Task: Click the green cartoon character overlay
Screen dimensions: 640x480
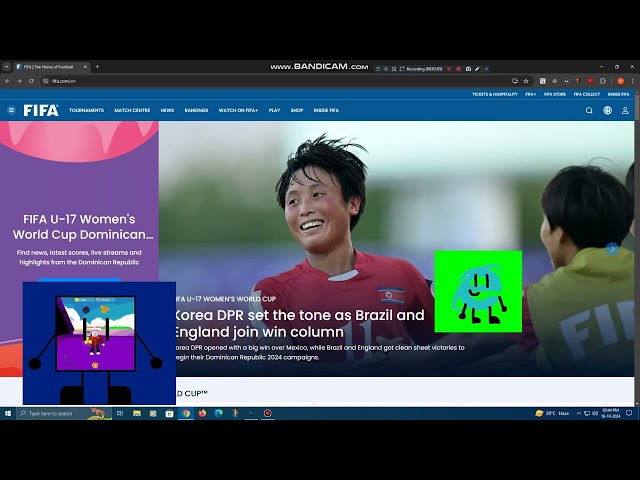Action: coord(478,291)
